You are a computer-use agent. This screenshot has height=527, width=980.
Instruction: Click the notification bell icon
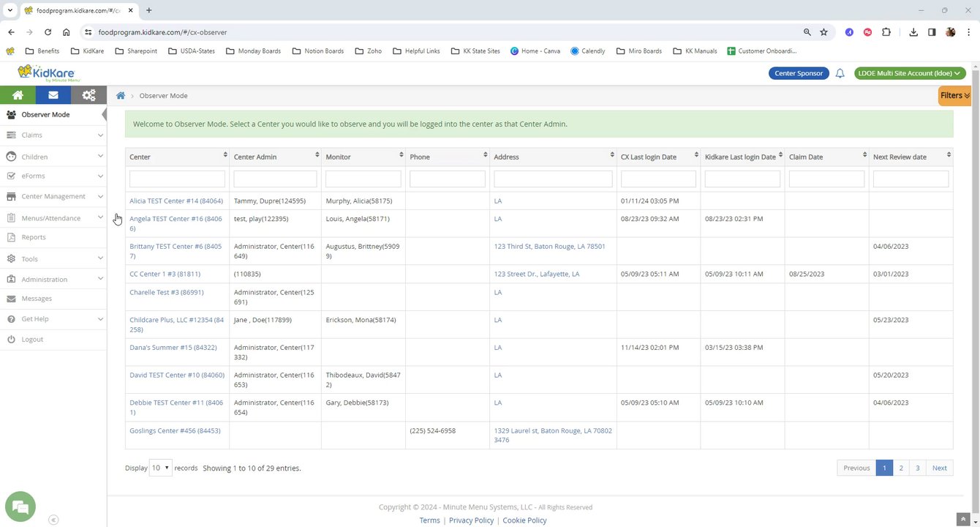pyautogui.click(x=840, y=73)
